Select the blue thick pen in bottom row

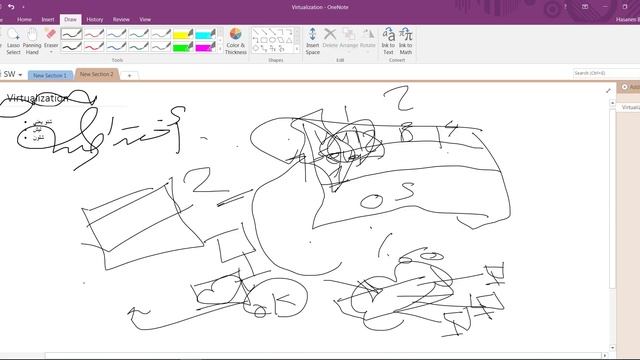pyautogui.click(x=116, y=47)
